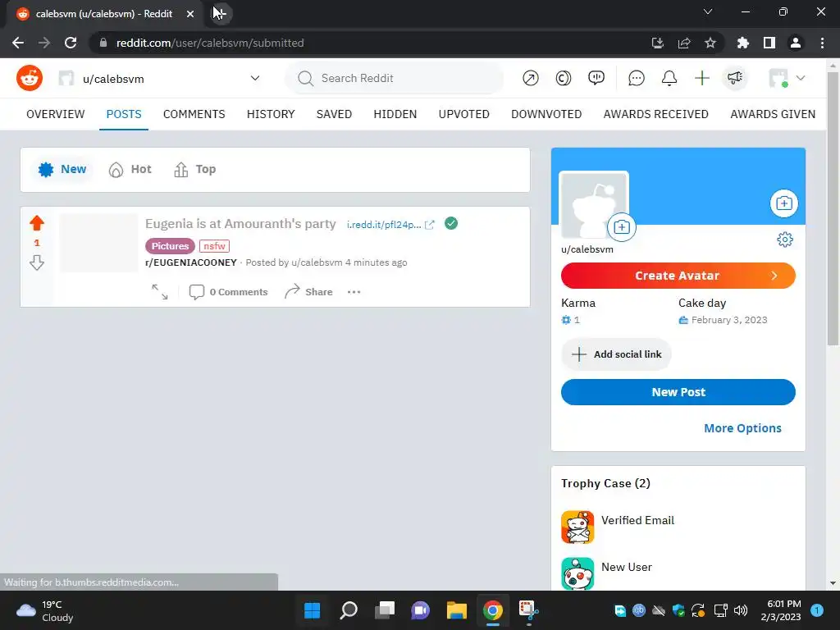Open the post's three-dot more menu
The width and height of the screenshot is (840, 630).
pos(354,292)
